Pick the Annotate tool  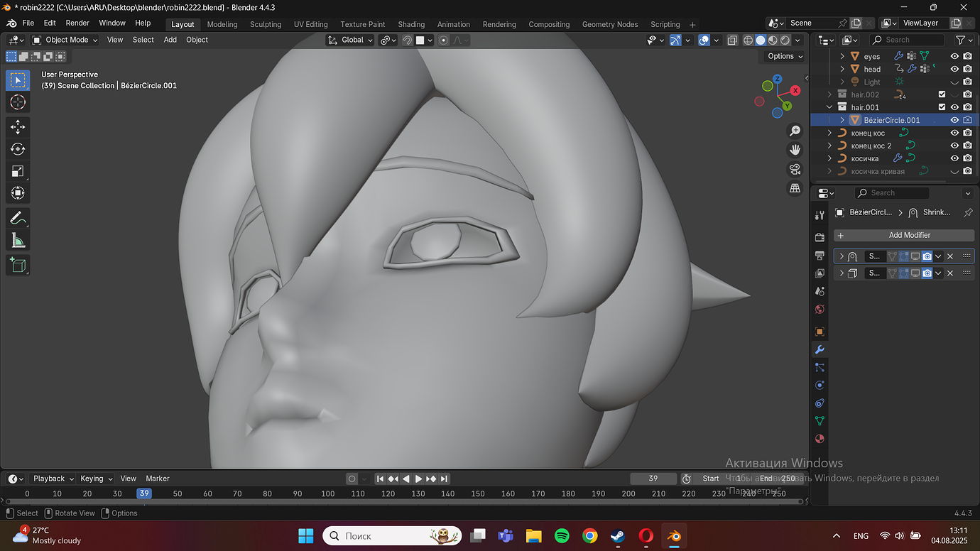coord(18,218)
